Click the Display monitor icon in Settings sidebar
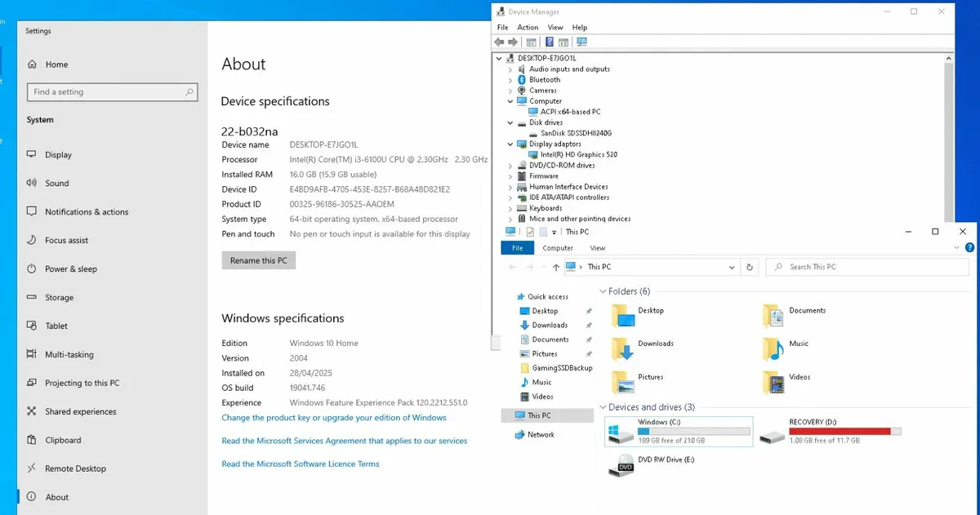The width and height of the screenshot is (980, 515). (x=32, y=154)
